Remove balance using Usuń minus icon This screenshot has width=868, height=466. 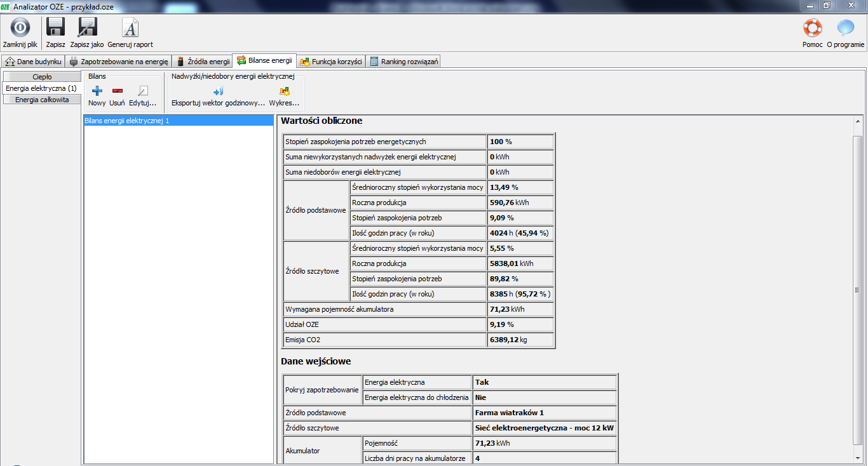click(x=118, y=91)
